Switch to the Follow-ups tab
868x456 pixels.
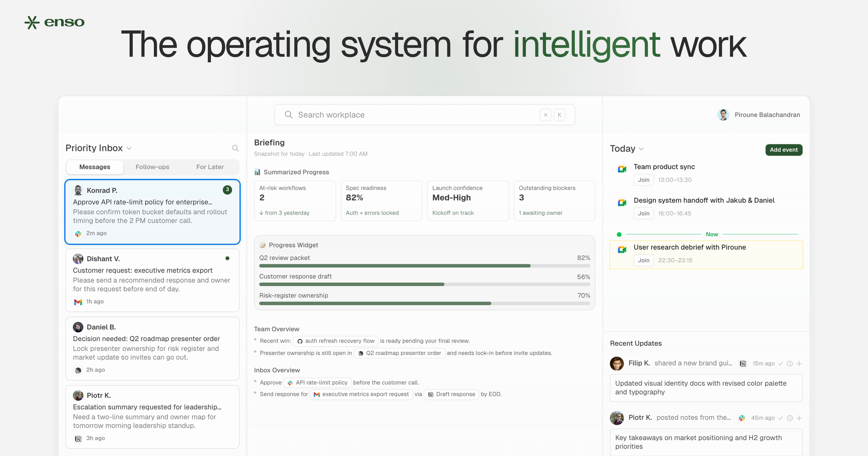(152, 167)
